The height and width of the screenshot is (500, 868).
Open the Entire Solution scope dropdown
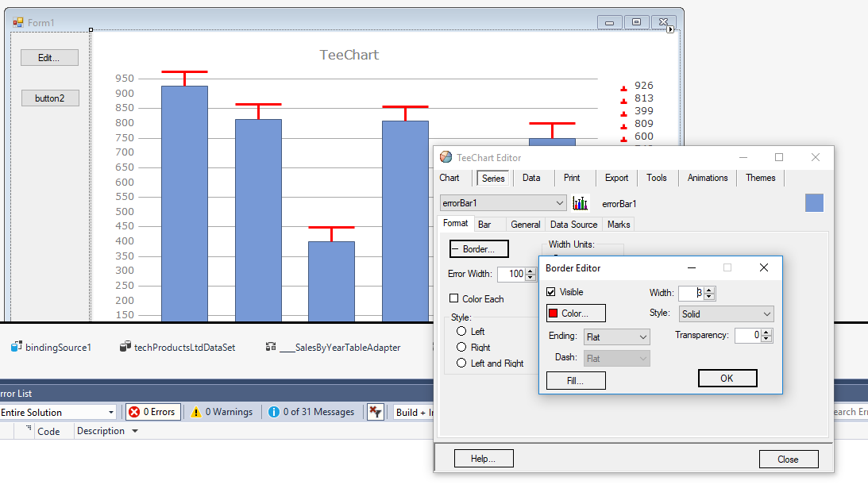pyautogui.click(x=57, y=412)
